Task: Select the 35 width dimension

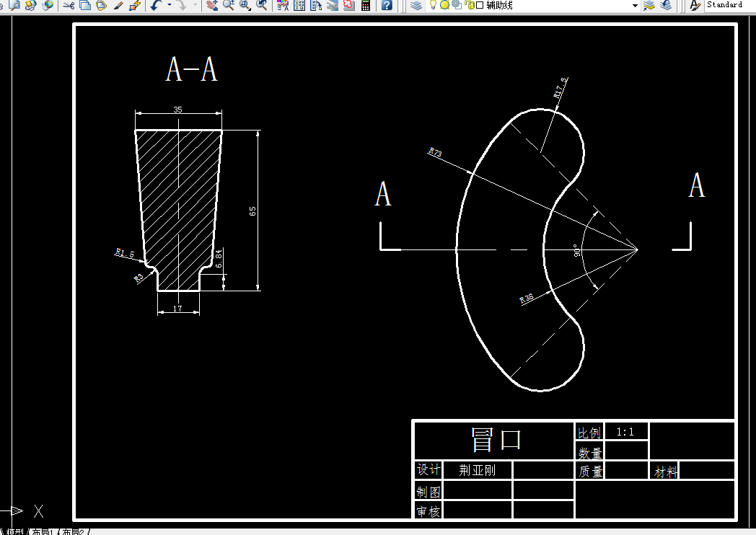Action: point(178,110)
